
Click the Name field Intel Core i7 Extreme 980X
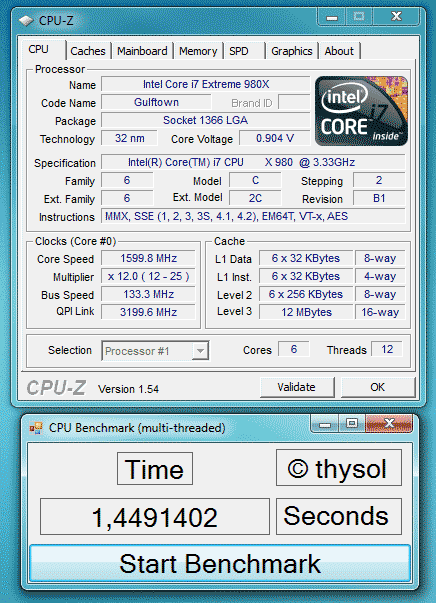pos(206,84)
